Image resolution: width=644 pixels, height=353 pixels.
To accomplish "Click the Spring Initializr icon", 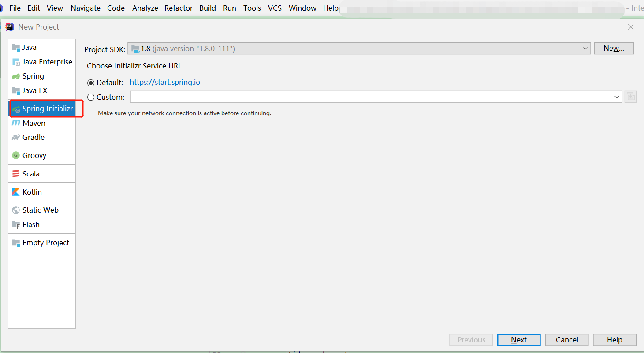I will point(16,109).
